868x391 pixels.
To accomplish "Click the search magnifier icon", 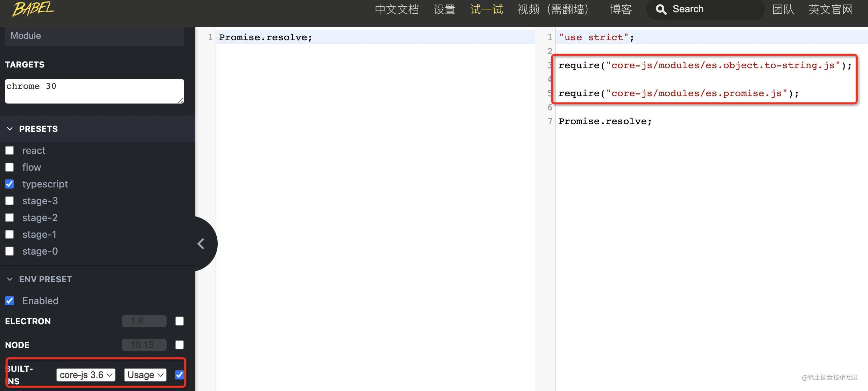I will 661,9.
